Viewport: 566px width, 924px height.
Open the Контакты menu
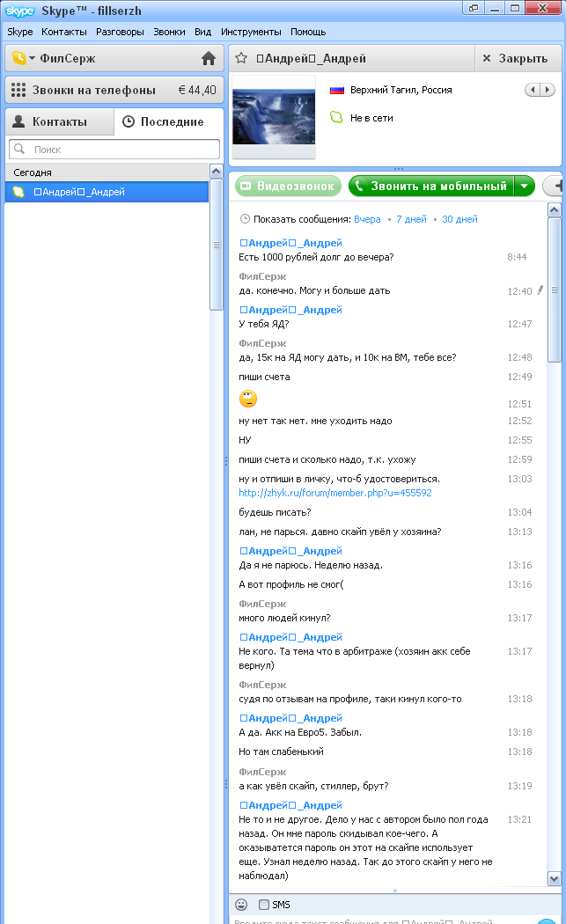64,32
